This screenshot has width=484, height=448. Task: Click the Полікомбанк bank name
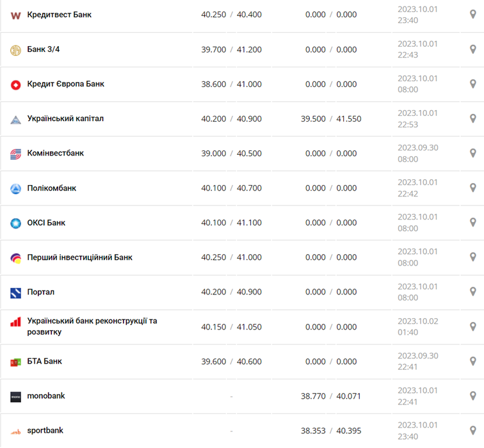coord(51,188)
